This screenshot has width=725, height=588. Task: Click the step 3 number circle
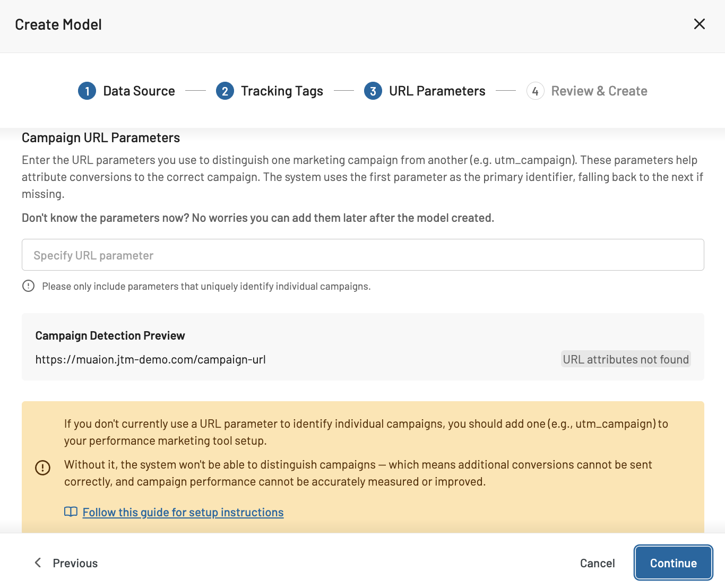(x=373, y=91)
